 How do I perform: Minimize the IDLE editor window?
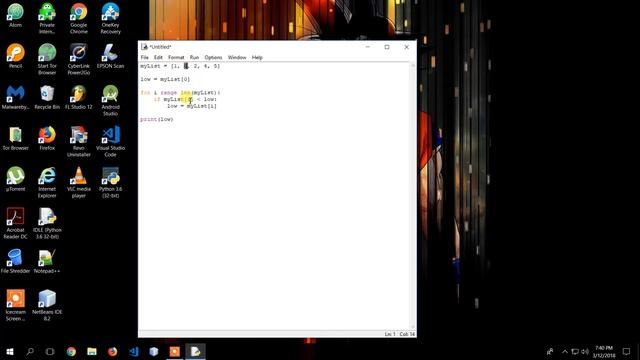tap(367, 47)
